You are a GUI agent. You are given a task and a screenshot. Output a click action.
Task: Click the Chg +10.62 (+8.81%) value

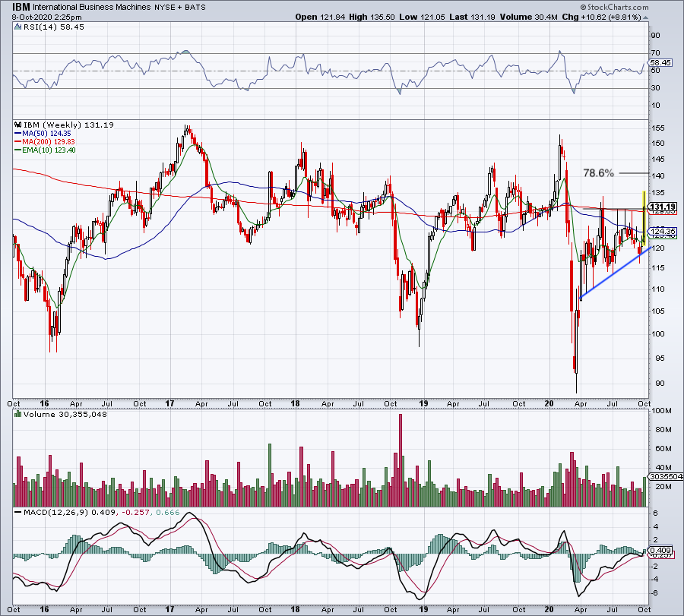click(x=602, y=17)
